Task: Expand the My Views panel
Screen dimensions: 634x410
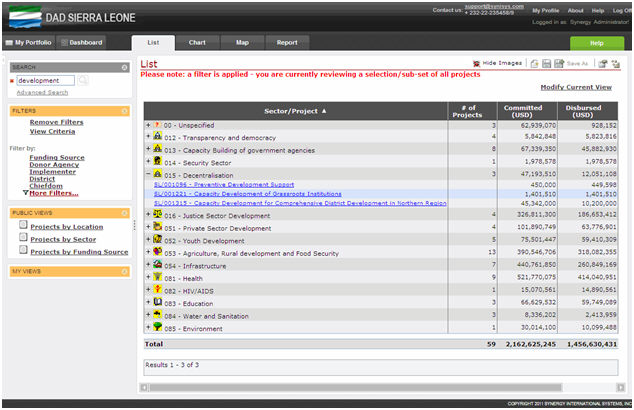Action: pos(125,271)
